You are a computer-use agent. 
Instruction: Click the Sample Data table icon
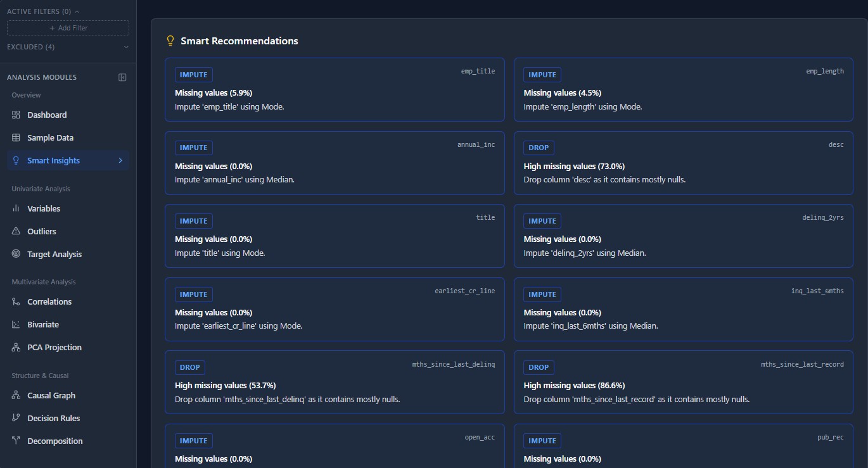point(16,138)
